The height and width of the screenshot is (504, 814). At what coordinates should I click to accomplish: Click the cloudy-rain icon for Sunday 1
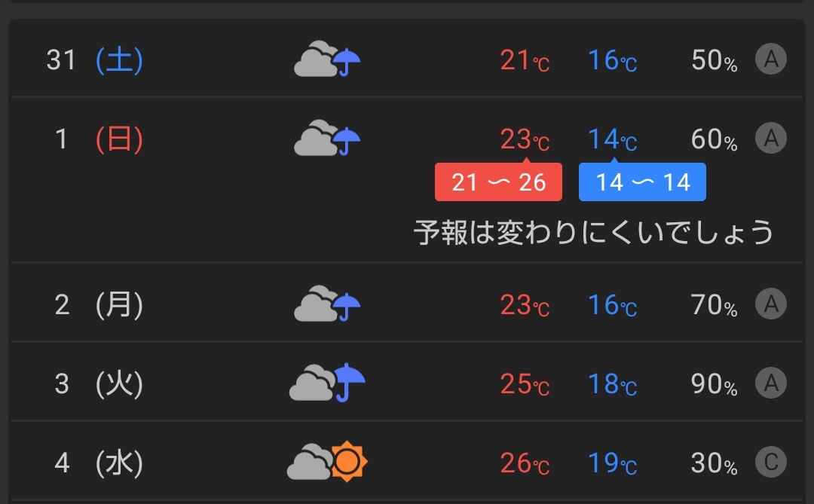pos(327,138)
